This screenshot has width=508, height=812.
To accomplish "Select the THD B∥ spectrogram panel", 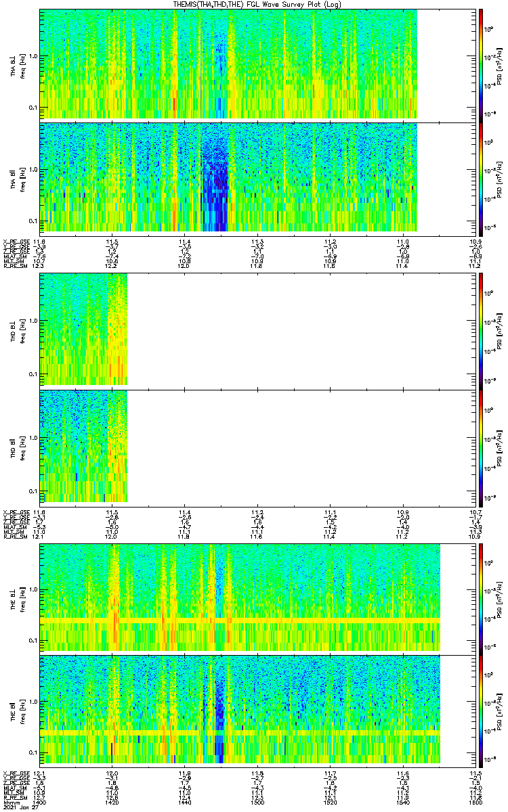I will (257, 447).
